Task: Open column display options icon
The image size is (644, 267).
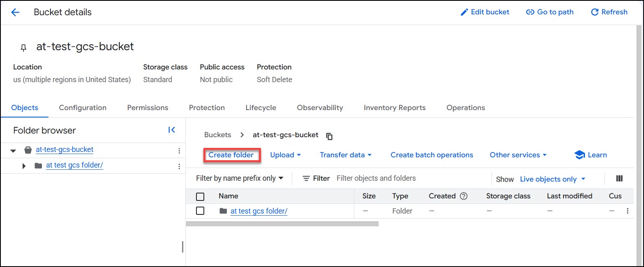Action: (620, 178)
